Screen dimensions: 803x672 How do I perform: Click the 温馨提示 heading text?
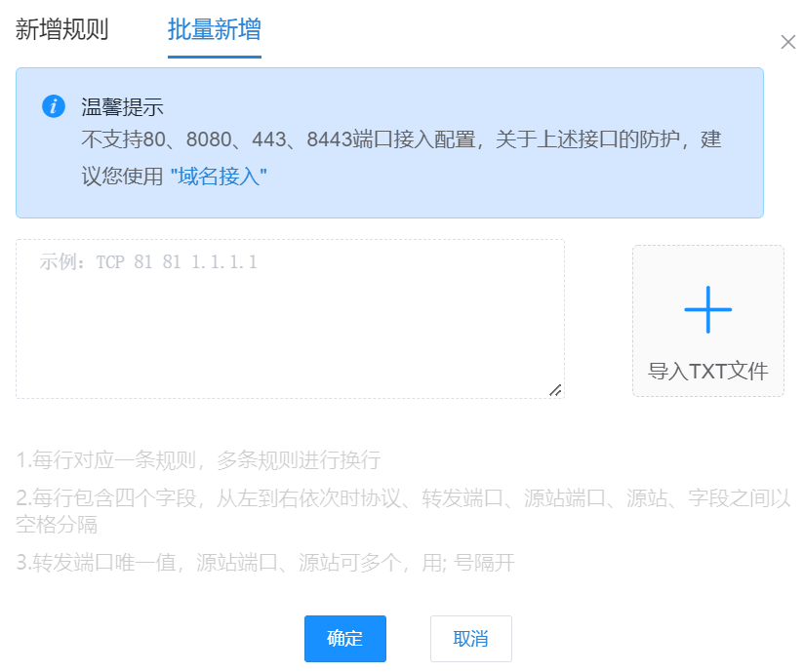(122, 107)
